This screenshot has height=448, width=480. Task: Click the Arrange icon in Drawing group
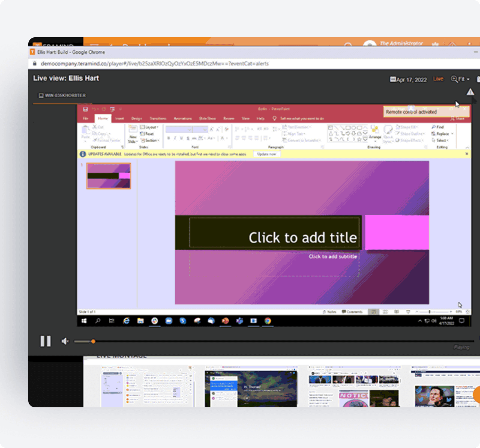pyautogui.click(x=375, y=132)
